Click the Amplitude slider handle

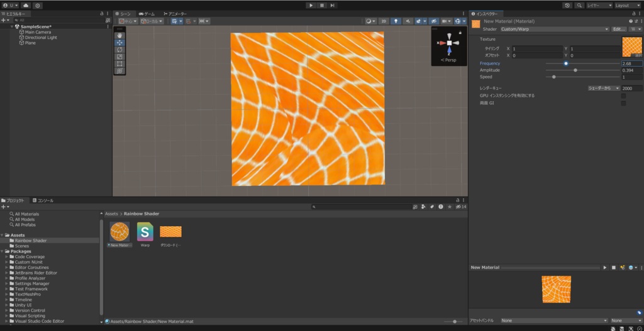point(575,70)
